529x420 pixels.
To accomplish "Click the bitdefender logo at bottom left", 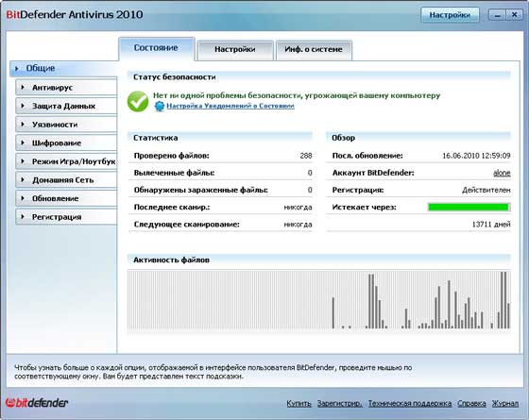I will 37,402.
